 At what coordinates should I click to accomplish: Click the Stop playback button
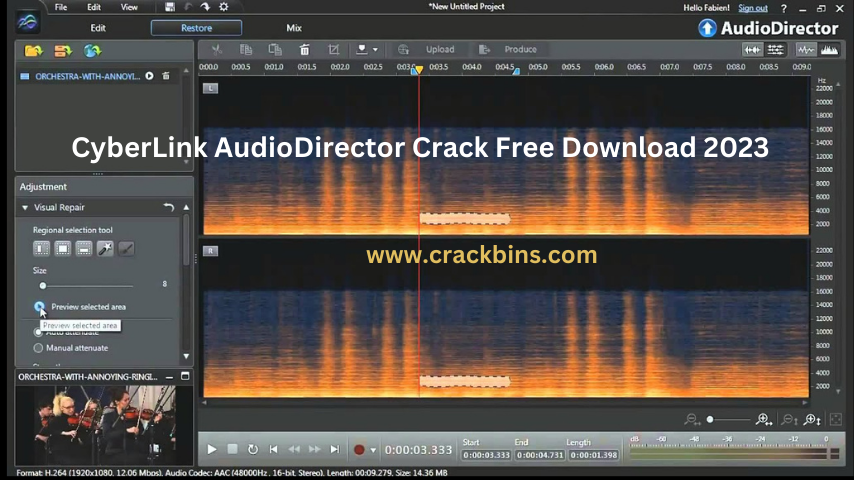233,449
